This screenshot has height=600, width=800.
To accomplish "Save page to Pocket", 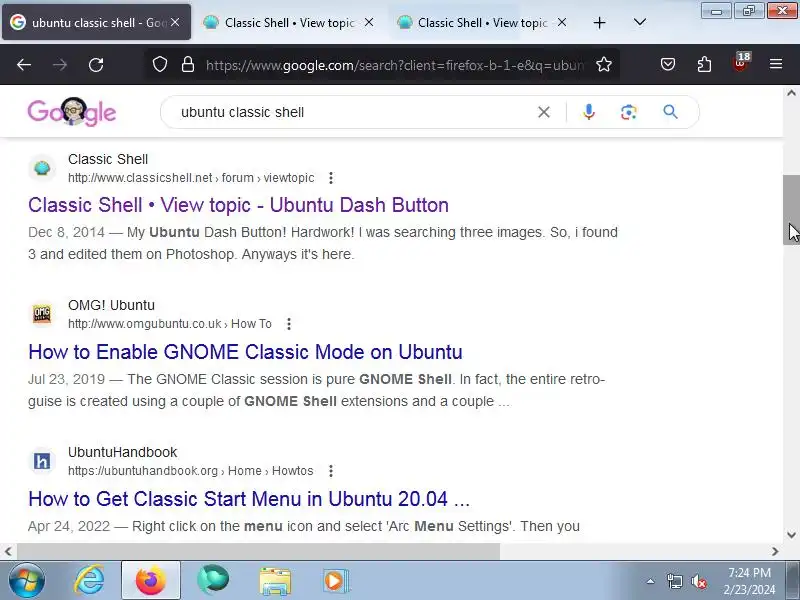I will [x=668, y=65].
